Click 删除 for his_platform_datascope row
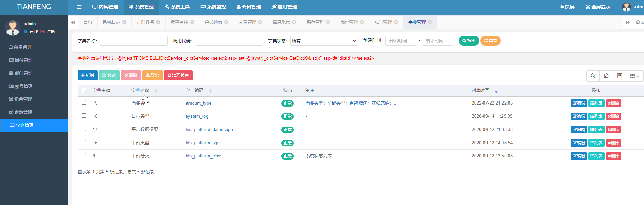Image resolution: width=644 pixels, height=205 pixels. pos(613,130)
